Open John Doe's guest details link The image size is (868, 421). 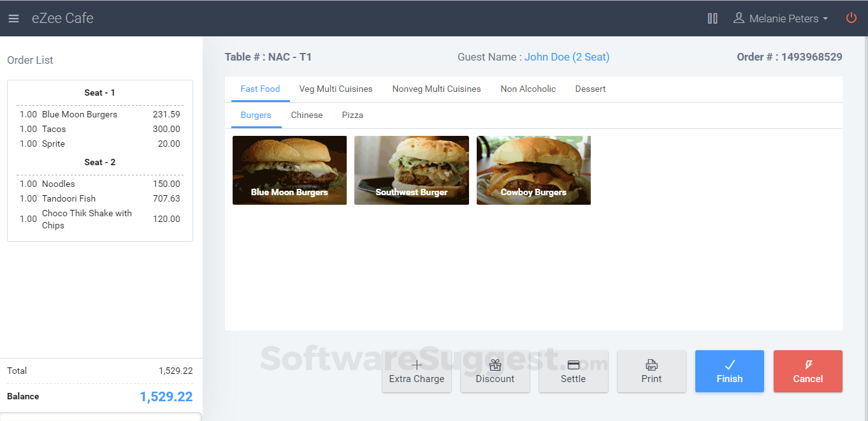click(567, 57)
